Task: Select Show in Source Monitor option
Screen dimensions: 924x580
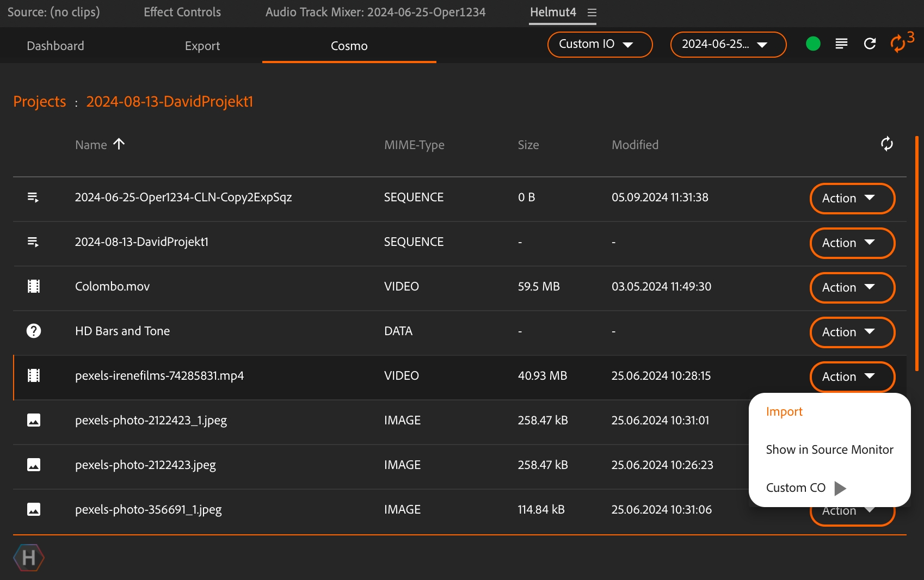Action: coord(829,450)
